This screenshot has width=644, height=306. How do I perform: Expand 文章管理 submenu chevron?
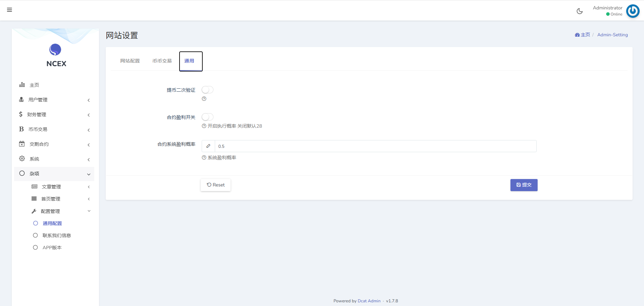[89, 187]
